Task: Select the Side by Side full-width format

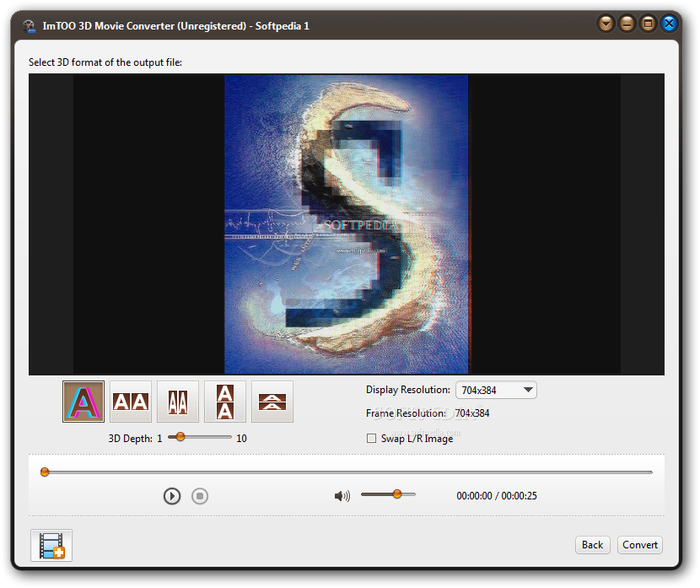Action: click(x=131, y=402)
